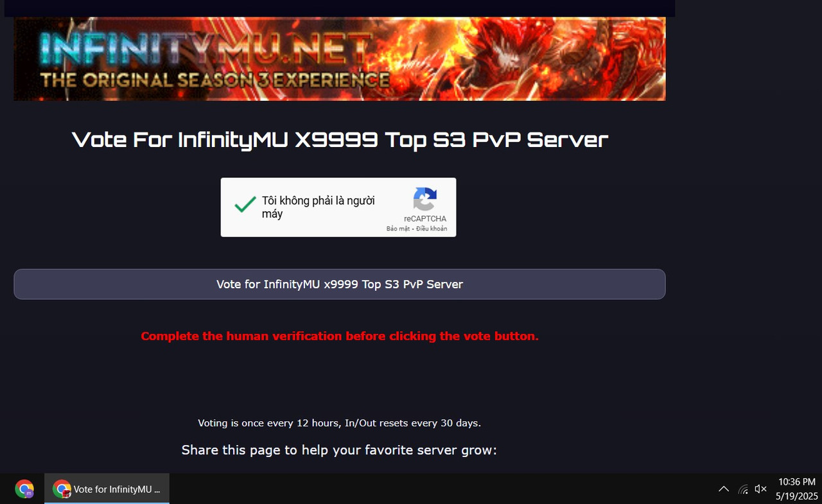Click the green checkmark in reCAPTCHA
Screen dimensions: 822x504
tap(245, 205)
